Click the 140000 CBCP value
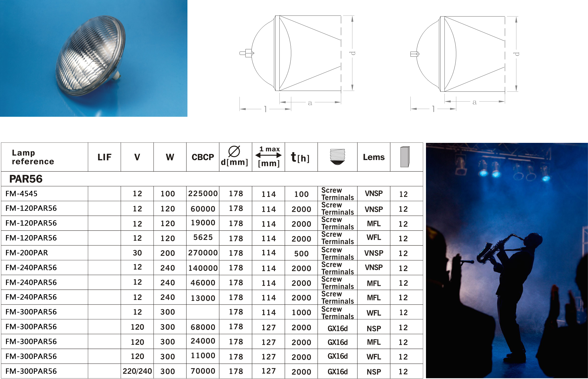The image size is (588, 379). tap(203, 268)
